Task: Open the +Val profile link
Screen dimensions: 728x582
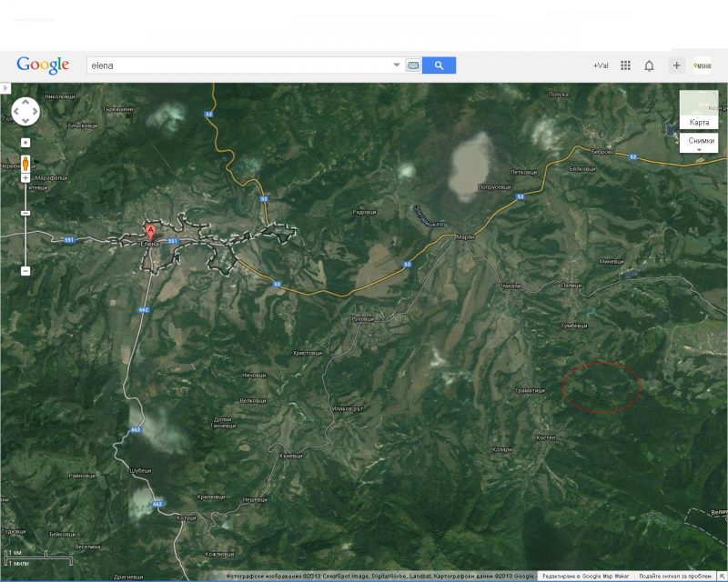Action: click(600, 65)
